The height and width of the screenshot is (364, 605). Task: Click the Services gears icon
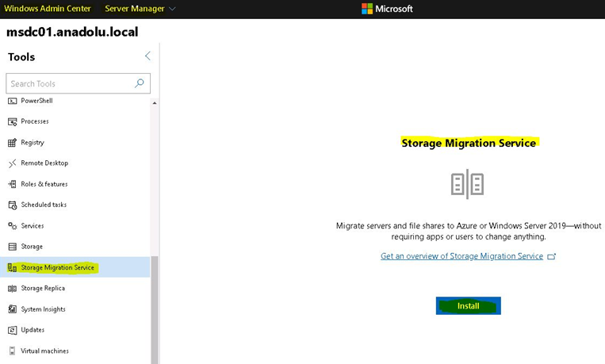[13, 226]
